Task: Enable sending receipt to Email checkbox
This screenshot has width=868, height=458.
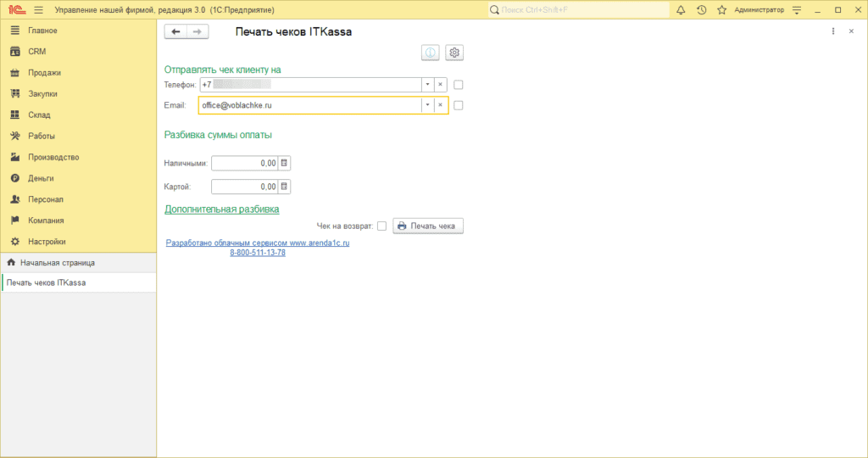Action: coord(459,105)
